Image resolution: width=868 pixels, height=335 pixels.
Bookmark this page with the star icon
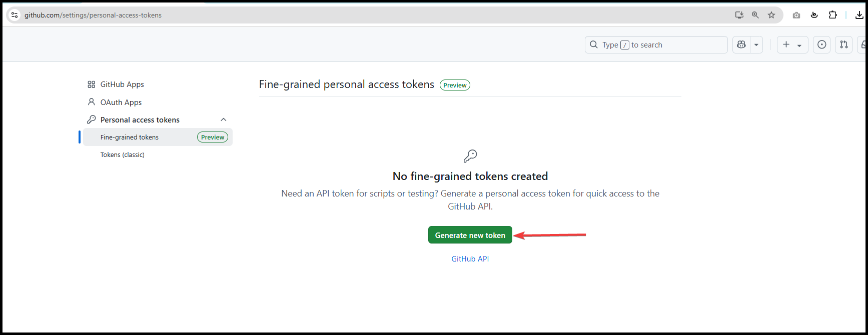coord(771,15)
